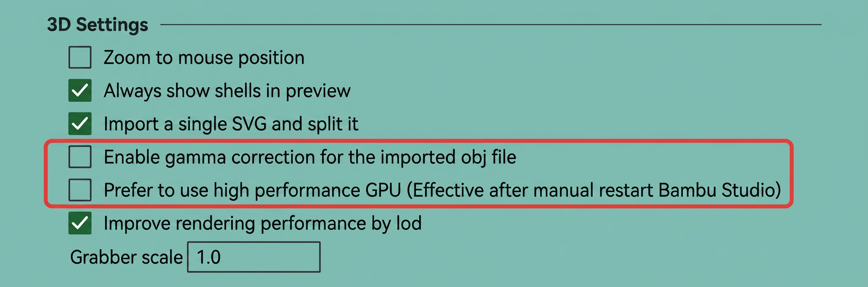Click the red highlight border around GPU options
Screen dimensions: 868x287
coord(419,141)
